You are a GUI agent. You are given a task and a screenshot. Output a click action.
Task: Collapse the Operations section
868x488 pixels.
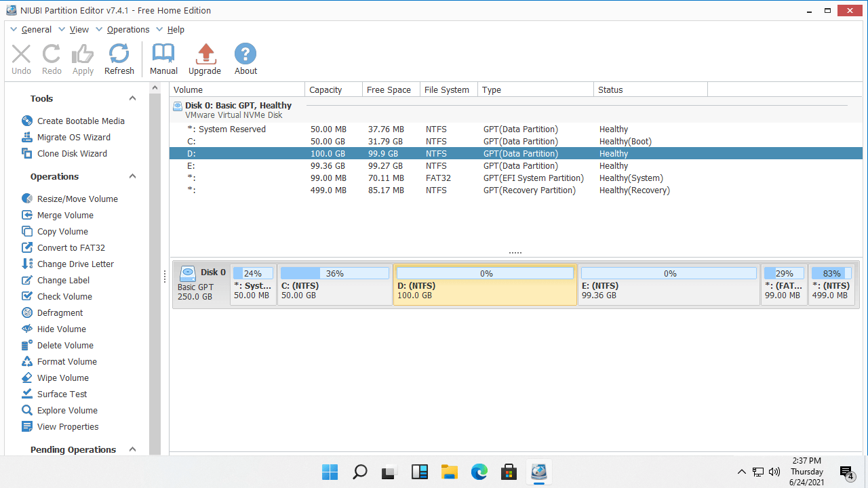coord(133,176)
